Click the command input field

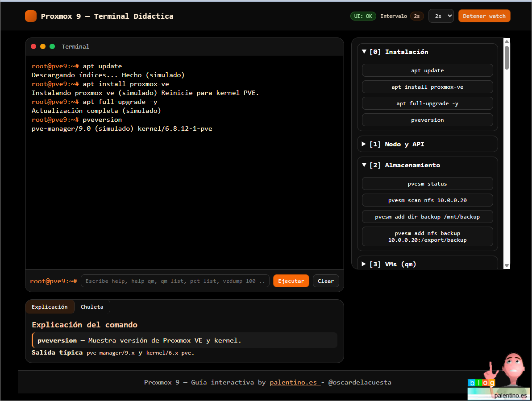pos(175,281)
